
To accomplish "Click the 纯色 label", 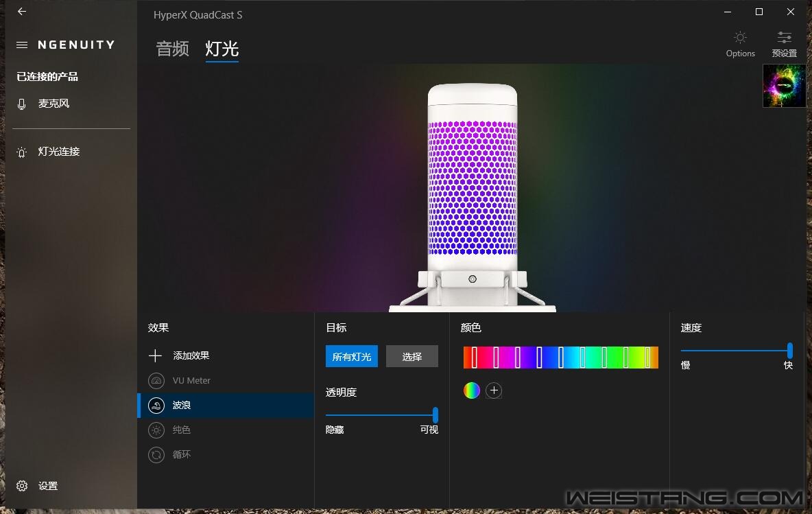I will point(182,430).
